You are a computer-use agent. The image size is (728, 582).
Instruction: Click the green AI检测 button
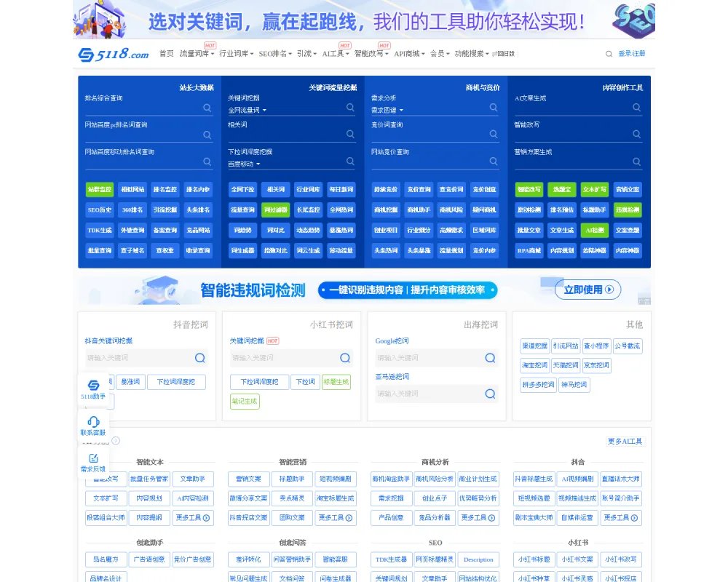[595, 230]
